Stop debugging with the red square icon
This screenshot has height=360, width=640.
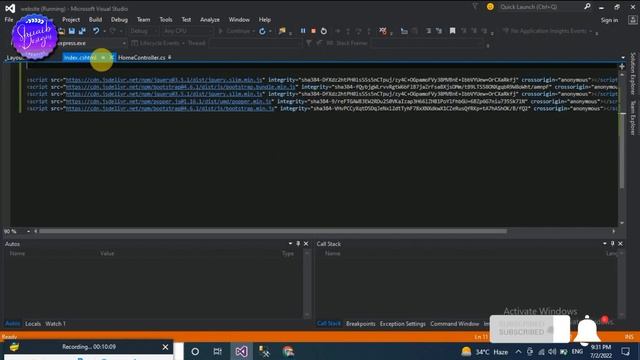tap(313, 31)
